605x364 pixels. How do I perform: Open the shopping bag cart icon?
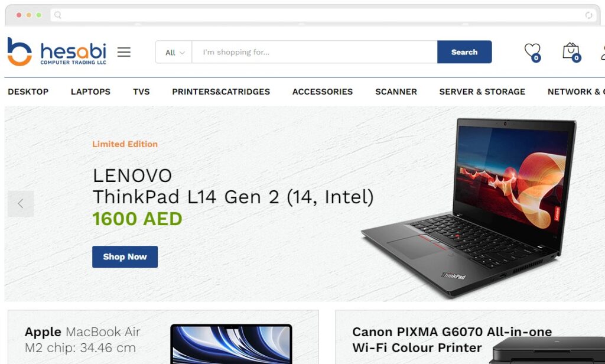coord(571,52)
